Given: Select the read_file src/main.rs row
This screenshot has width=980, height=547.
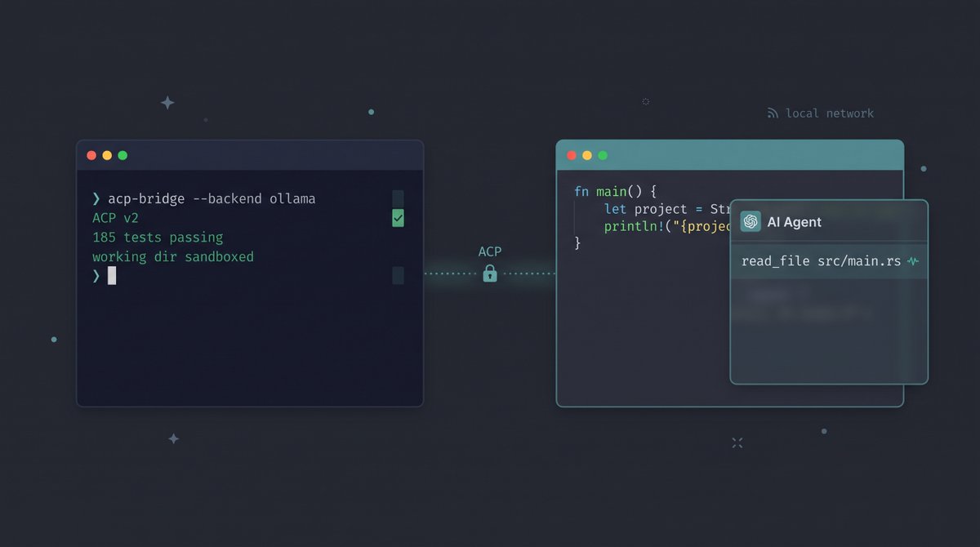Looking at the screenshot, I should [x=829, y=261].
